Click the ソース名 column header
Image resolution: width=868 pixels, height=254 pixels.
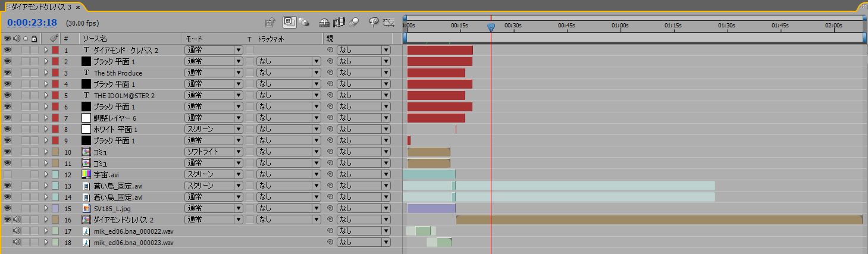[x=95, y=39]
